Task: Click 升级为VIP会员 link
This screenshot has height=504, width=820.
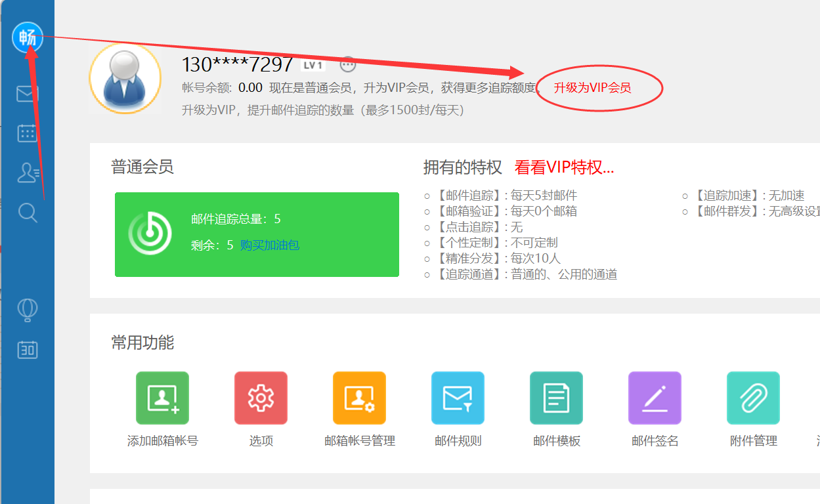Action: click(x=592, y=88)
